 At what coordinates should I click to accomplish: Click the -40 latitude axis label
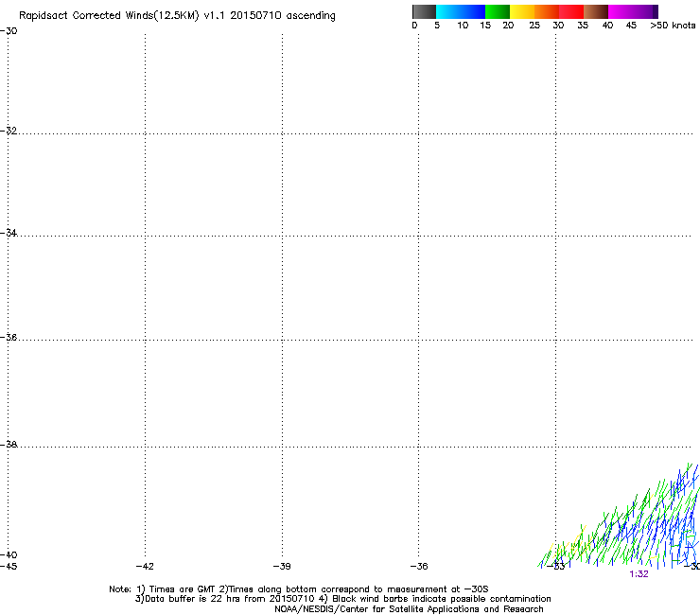[x=9, y=554]
